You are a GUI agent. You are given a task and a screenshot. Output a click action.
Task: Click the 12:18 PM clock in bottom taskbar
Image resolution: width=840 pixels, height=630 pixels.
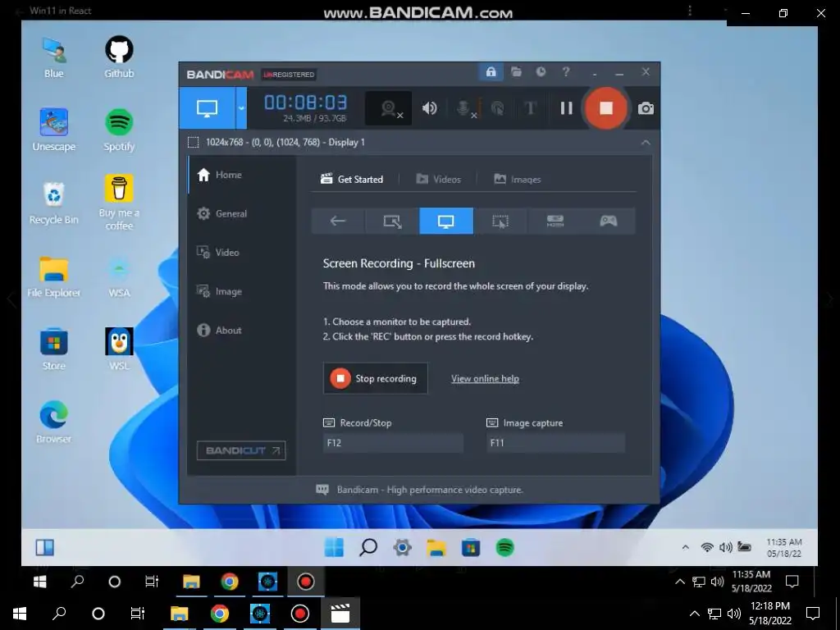tap(770, 614)
